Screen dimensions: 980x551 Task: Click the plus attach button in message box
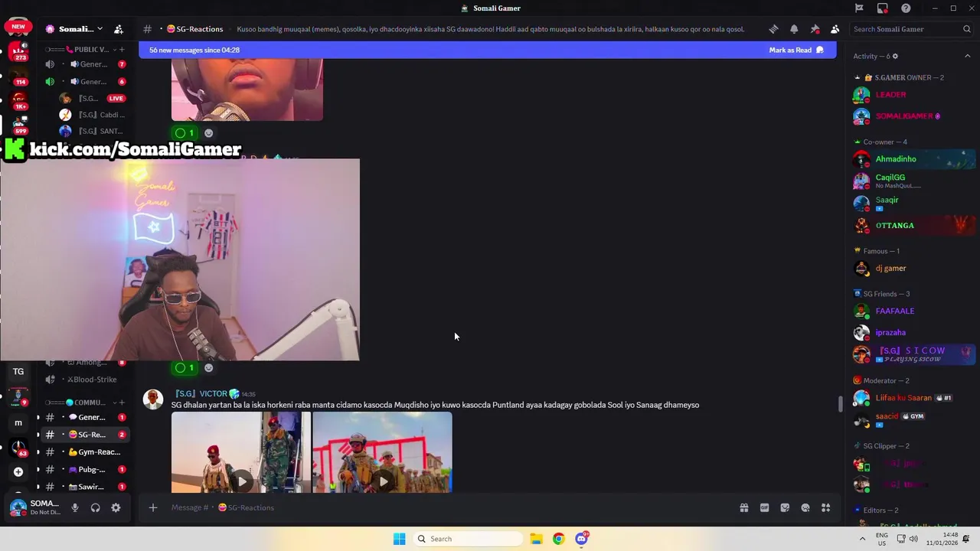click(x=153, y=507)
